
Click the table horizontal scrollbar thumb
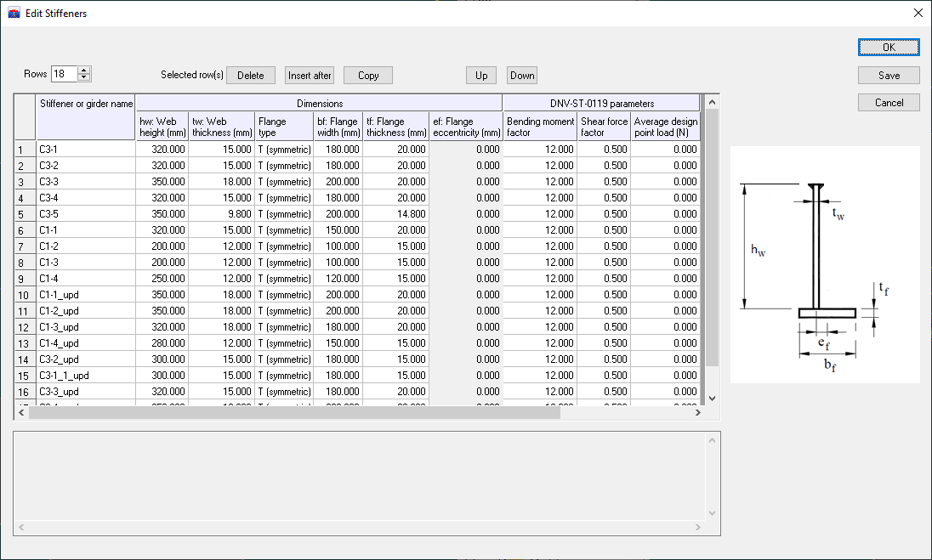pos(294,413)
